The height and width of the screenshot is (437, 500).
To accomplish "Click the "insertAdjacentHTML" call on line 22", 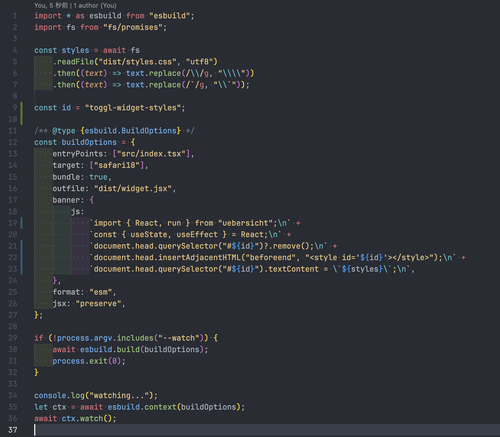I will (x=199, y=258).
